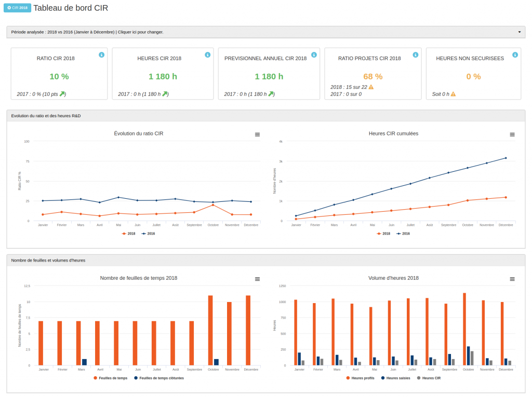Click the Octobre bar in timesheets chart
532x397 pixels.
pos(210,330)
